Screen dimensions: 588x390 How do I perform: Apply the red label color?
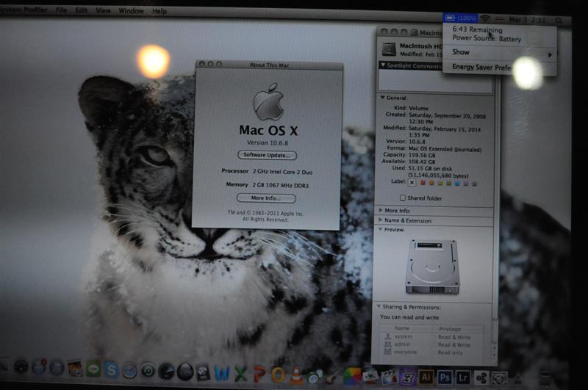coord(423,183)
